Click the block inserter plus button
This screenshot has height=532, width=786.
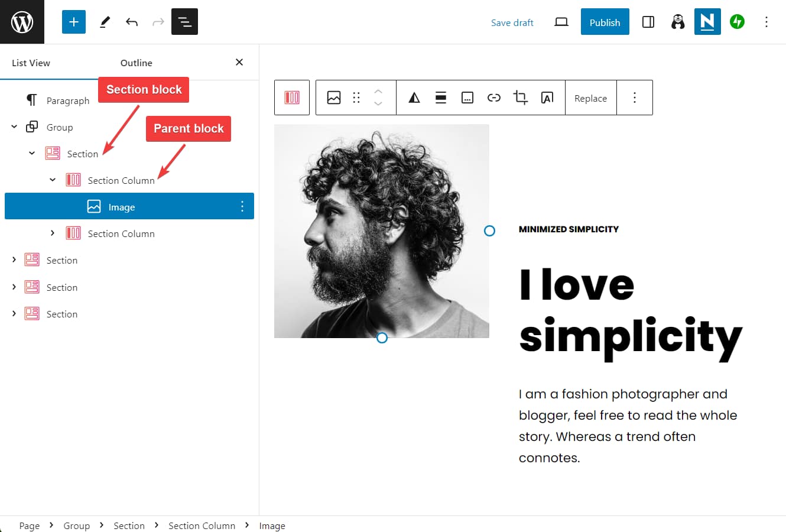pyautogui.click(x=74, y=22)
